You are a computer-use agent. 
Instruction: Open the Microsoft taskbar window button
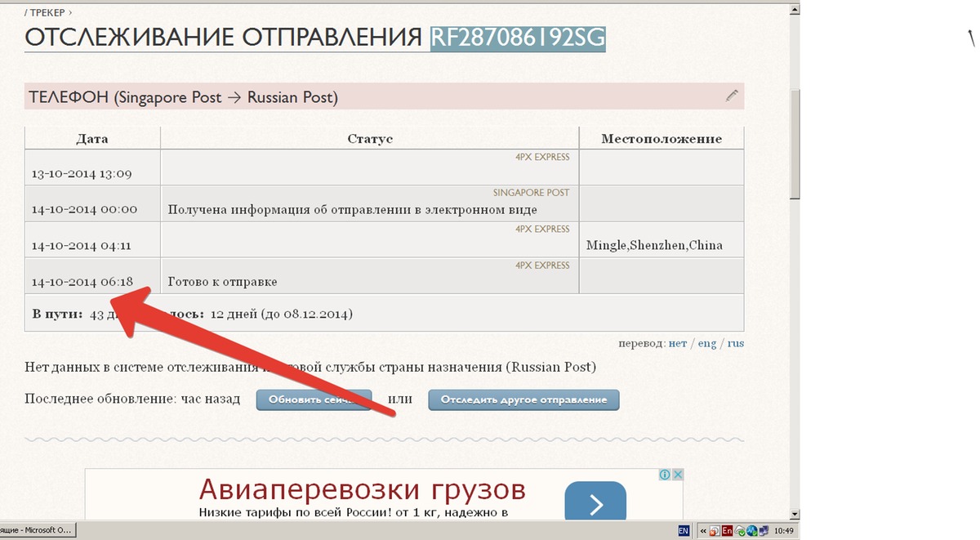37,531
